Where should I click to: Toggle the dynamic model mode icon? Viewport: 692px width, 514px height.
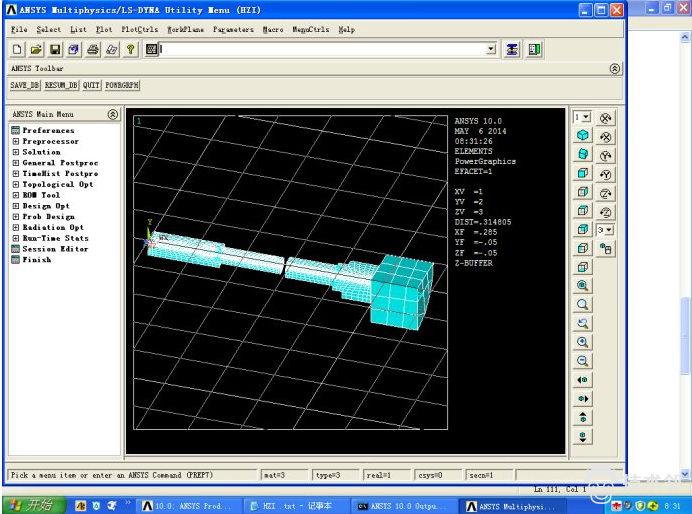point(606,250)
